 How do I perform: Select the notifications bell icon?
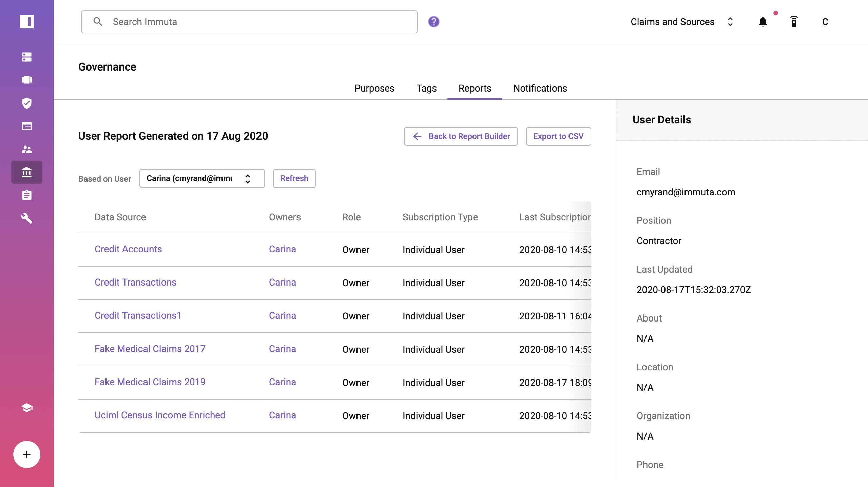[764, 21]
